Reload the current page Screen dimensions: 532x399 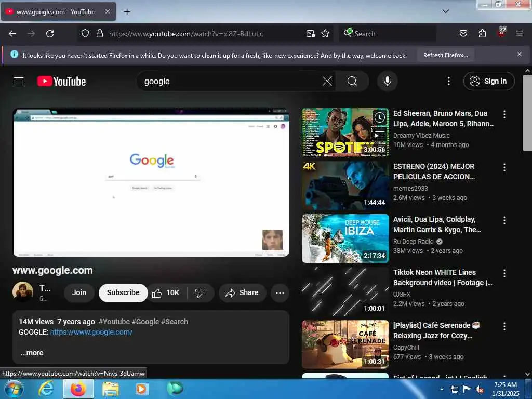click(50, 34)
